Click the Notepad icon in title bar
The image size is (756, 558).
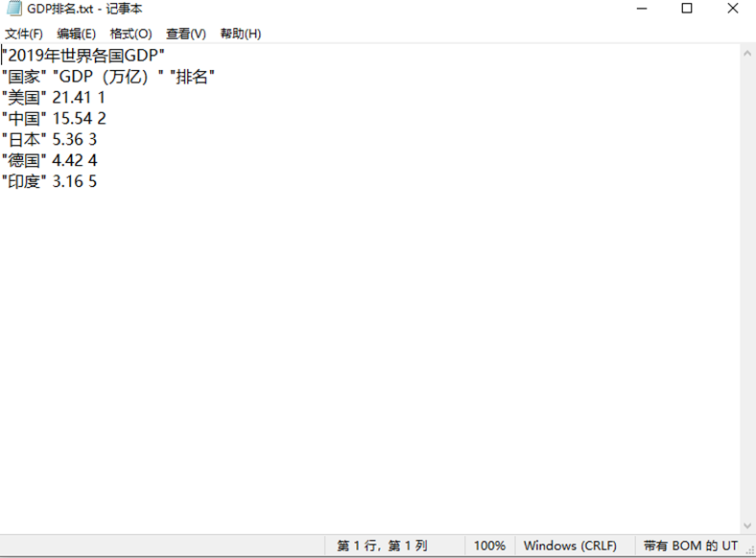click(14, 9)
